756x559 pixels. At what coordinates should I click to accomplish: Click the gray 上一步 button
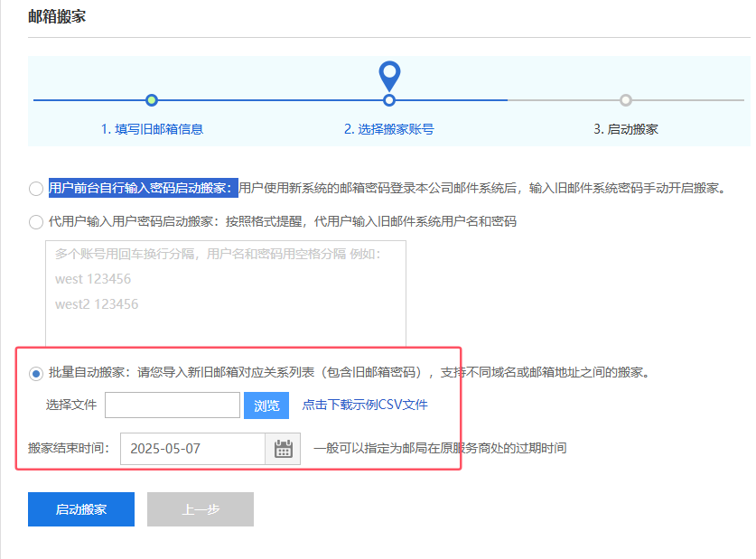pos(201,509)
